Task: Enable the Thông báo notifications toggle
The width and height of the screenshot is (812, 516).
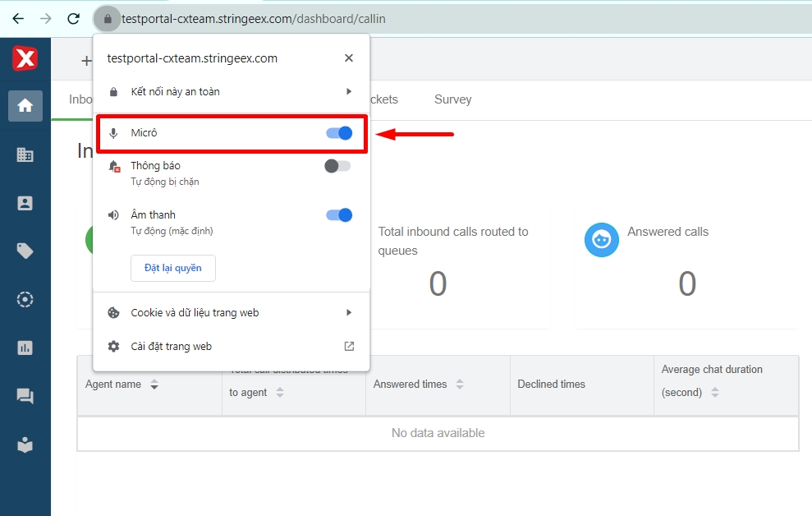Action: (x=337, y=166)
